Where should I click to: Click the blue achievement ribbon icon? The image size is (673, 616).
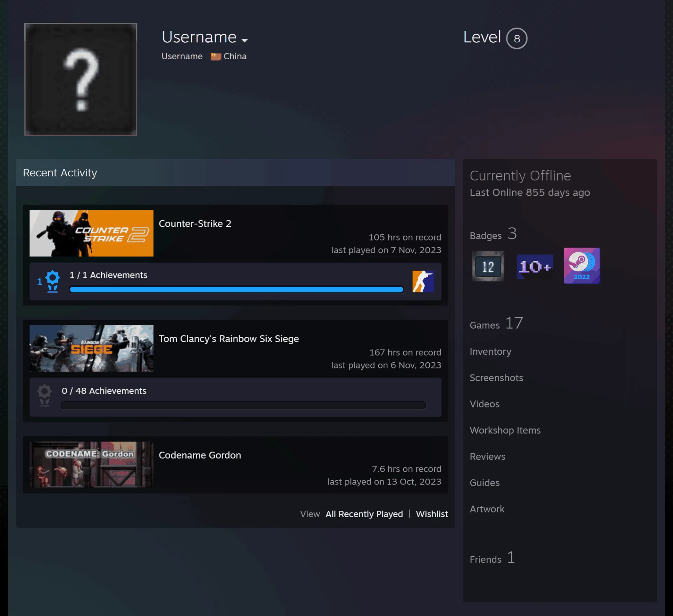53,281
